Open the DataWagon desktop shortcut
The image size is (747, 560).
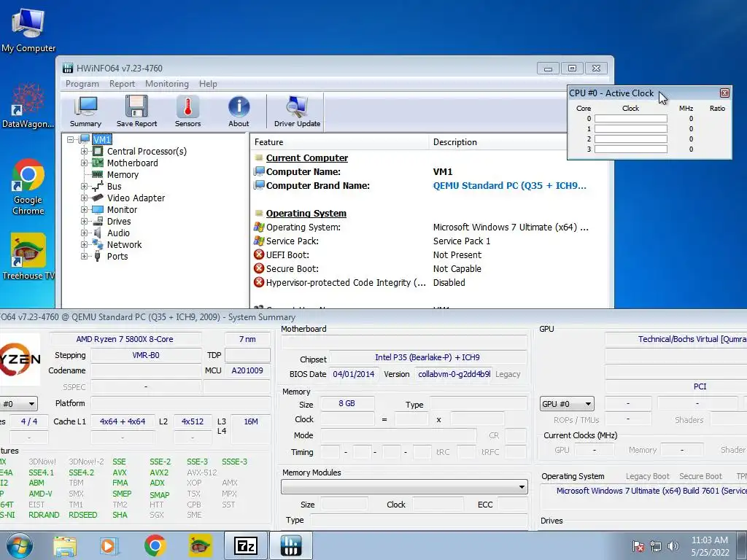28,106
